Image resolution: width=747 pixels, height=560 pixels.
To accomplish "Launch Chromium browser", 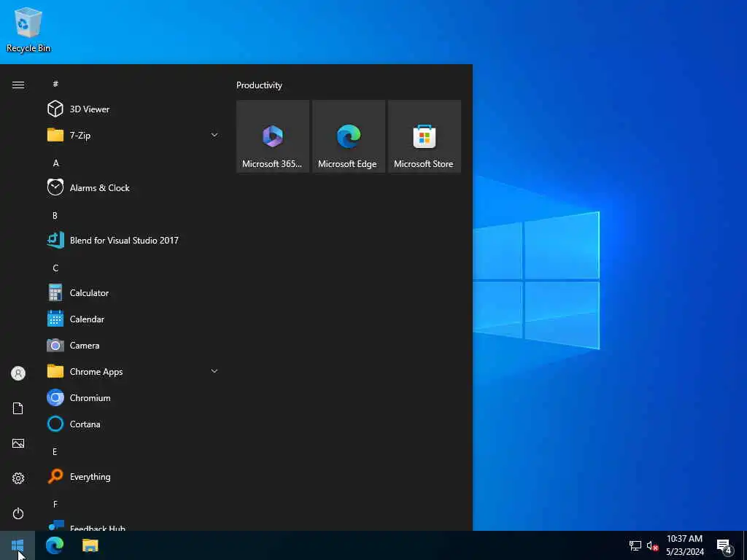I will pos(133,397).
